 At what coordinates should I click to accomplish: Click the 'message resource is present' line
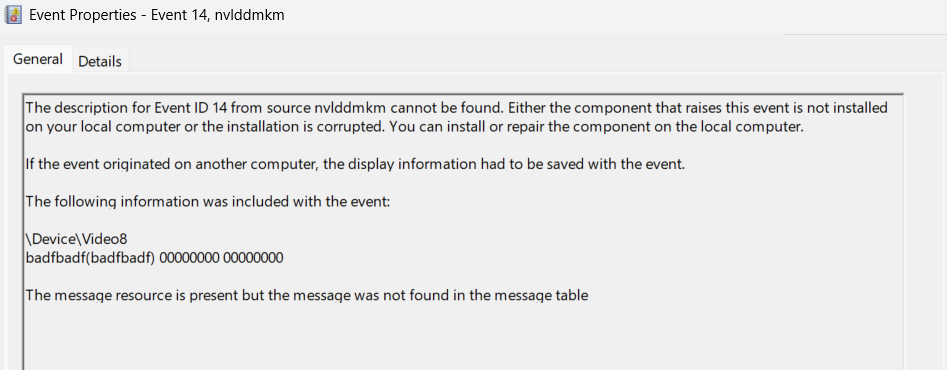[x=307, y=296]
